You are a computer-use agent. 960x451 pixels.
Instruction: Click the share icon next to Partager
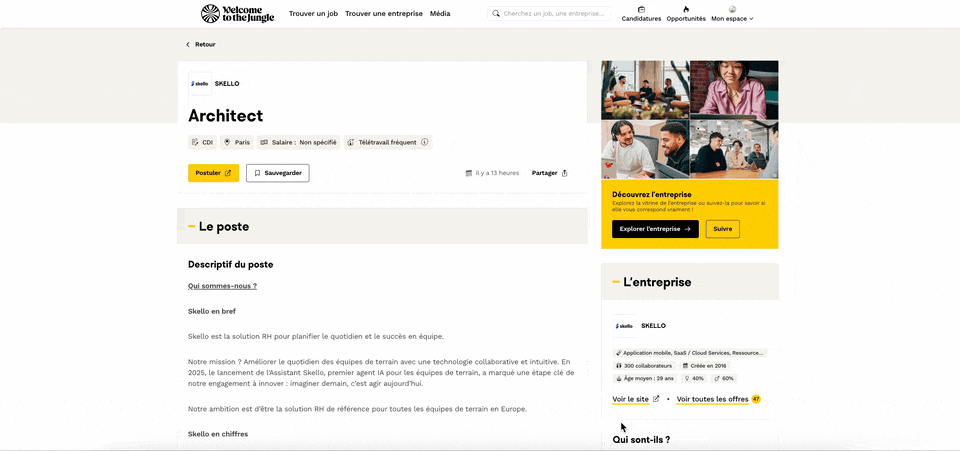pyautogui.click(x=564, y=173)
